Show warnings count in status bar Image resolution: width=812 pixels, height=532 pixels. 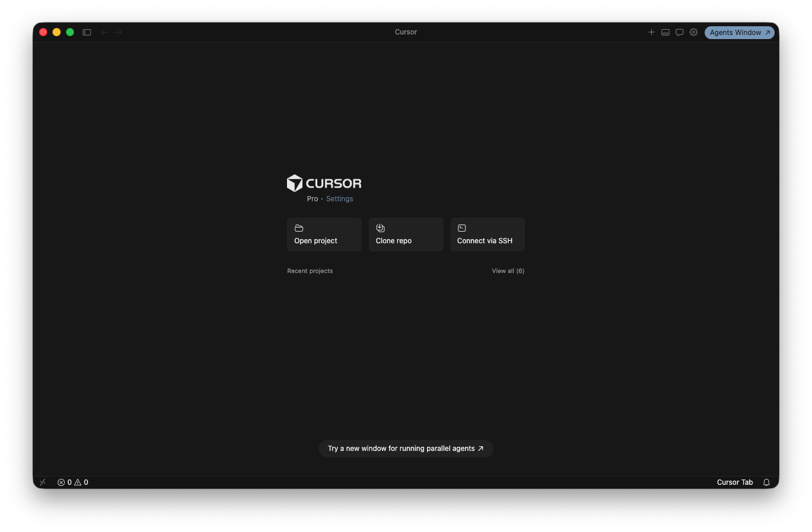point(82,482)
